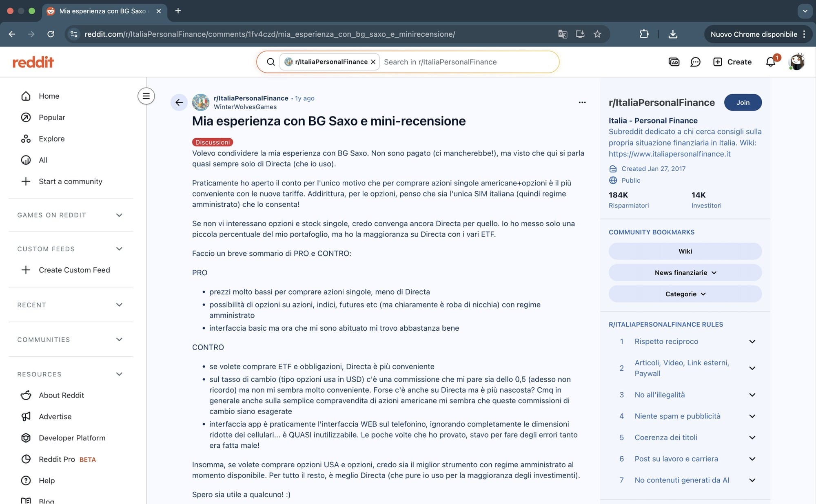Open the italiapersonalfinance.it wiki link
The image size is (816, 504).
pyautogui.click(x=670, y=154)
